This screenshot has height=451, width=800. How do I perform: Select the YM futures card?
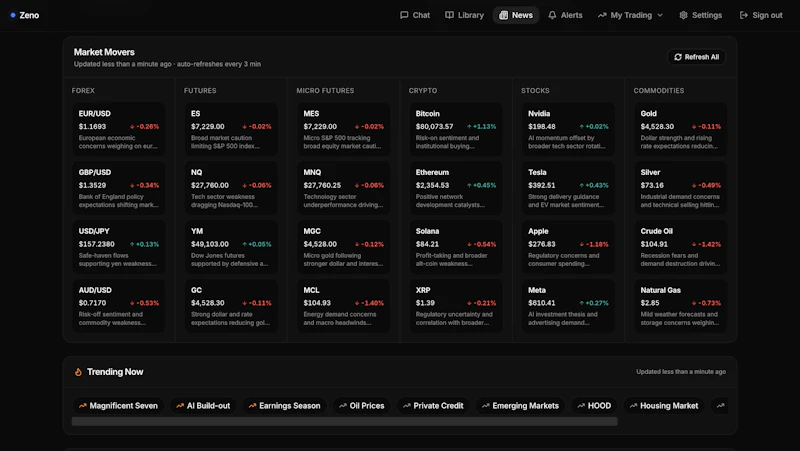(231, 247)
